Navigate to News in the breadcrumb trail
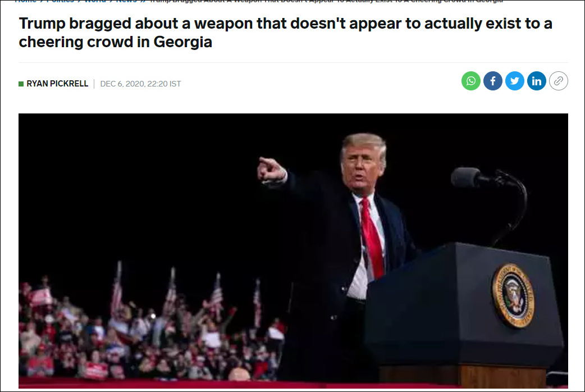The width and height of the screenshot is (585, 392). [126, 1]
